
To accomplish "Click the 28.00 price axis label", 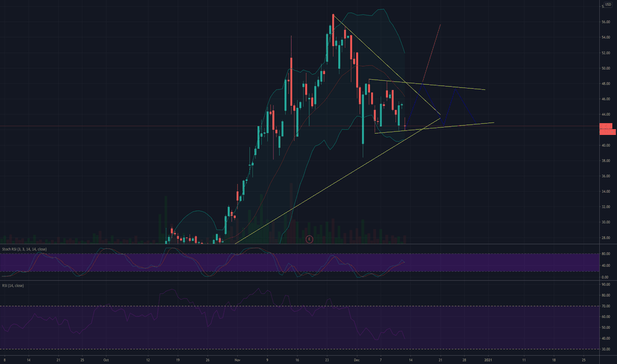I will pos(606,238).
